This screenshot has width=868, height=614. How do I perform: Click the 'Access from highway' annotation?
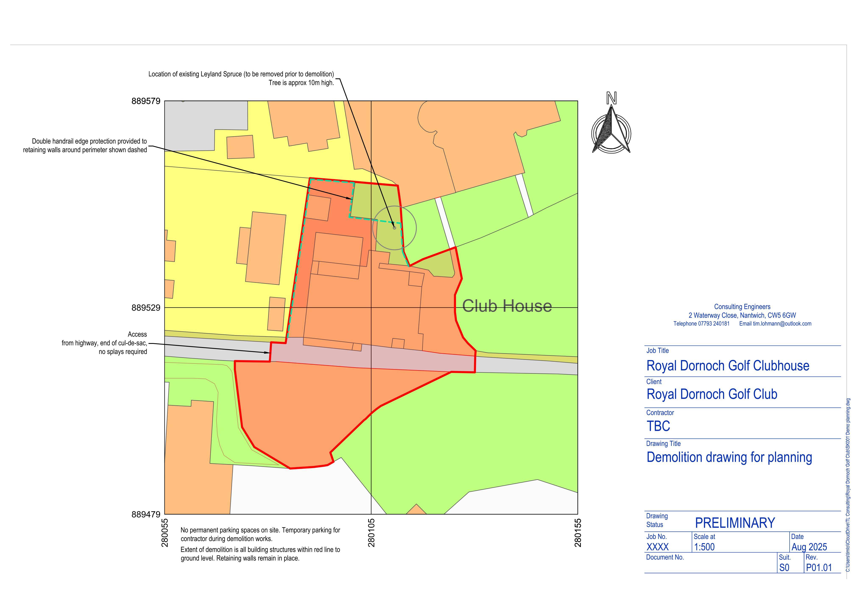(x=104, y=343)
